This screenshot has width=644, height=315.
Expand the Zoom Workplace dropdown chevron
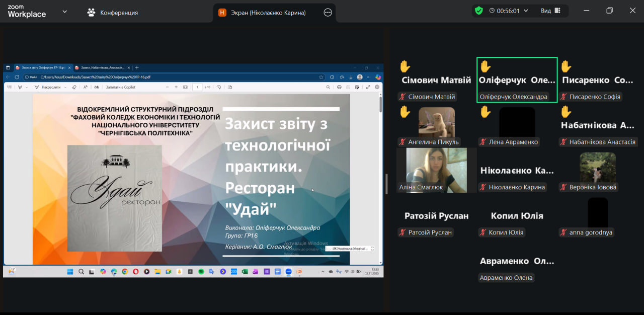[x=64, y=11]
